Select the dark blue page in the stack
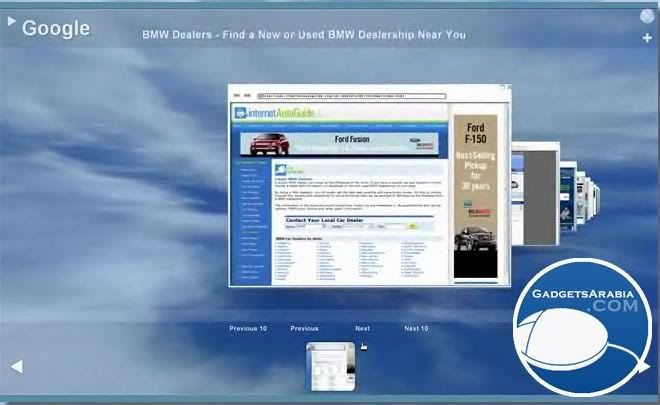The height and width of the screenshot is (405, 660). pyautogui.click(x=568, y=197)
